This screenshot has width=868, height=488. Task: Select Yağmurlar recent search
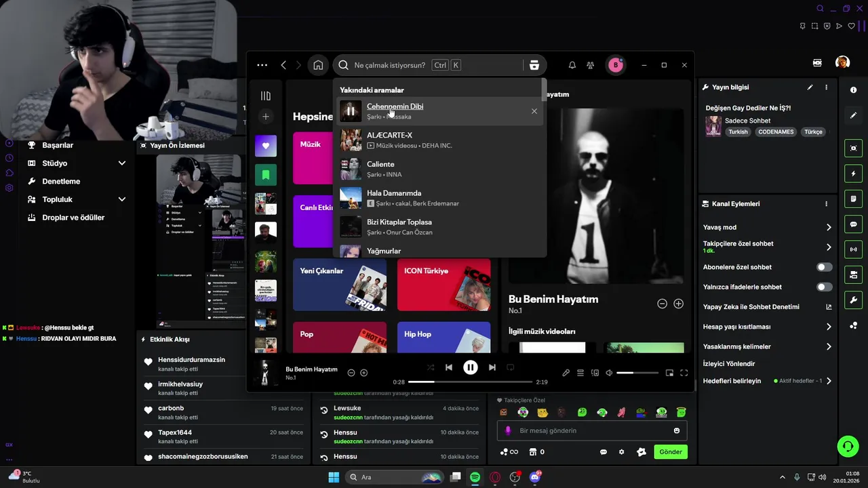tap(439, 251)
